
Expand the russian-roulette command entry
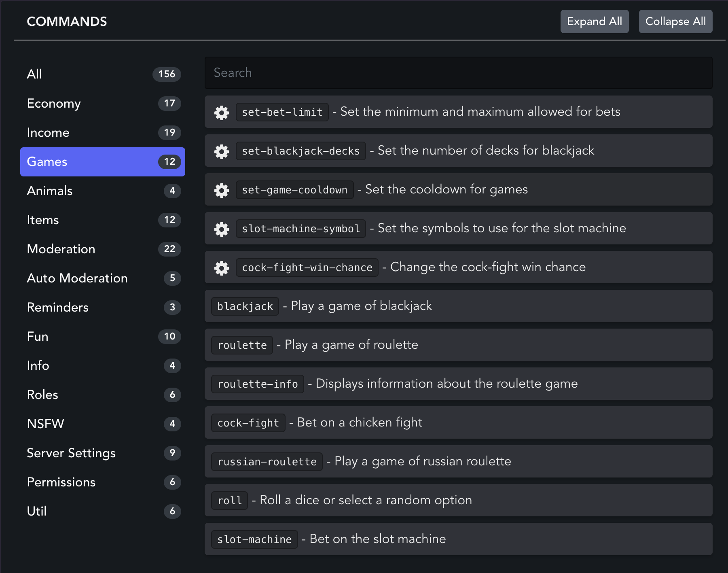[458, 461]
